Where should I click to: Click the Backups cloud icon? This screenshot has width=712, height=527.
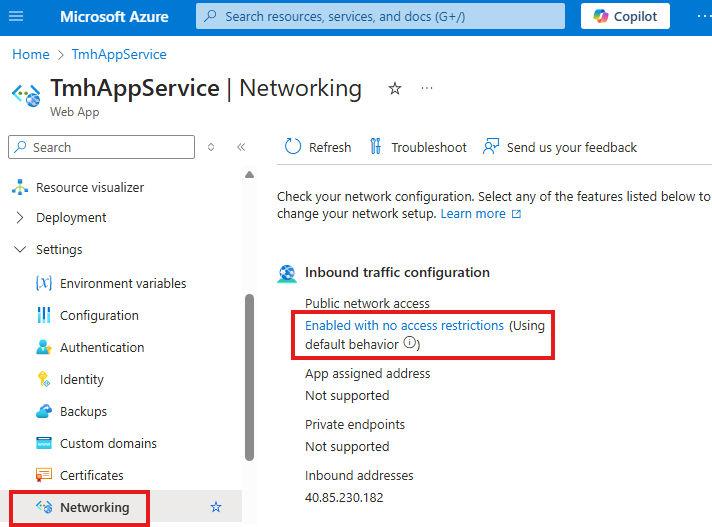tap(44, 411)
